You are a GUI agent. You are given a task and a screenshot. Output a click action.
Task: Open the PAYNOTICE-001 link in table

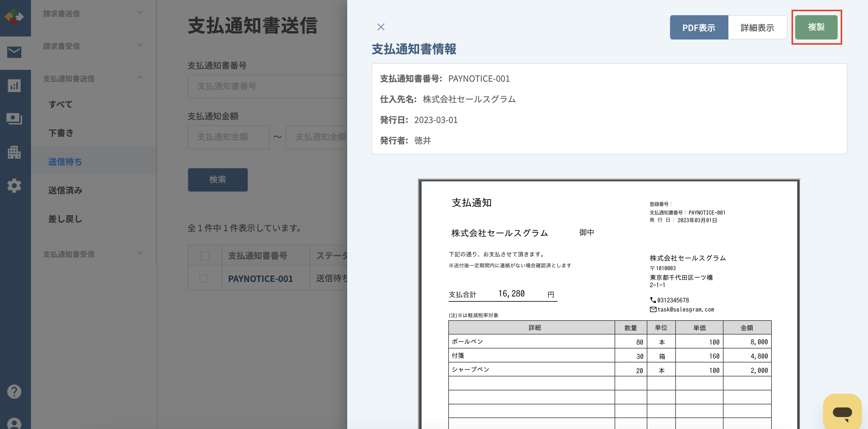click(260, 279)
